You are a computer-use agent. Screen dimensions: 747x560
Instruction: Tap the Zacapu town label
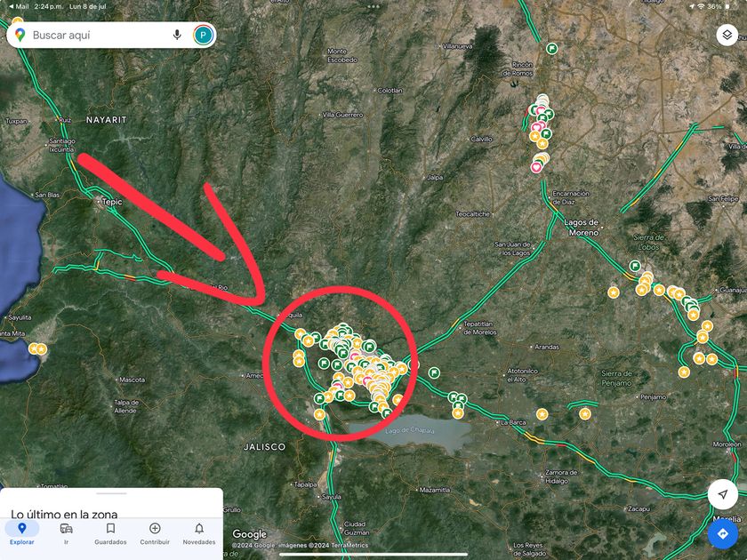tap(639, 508)
